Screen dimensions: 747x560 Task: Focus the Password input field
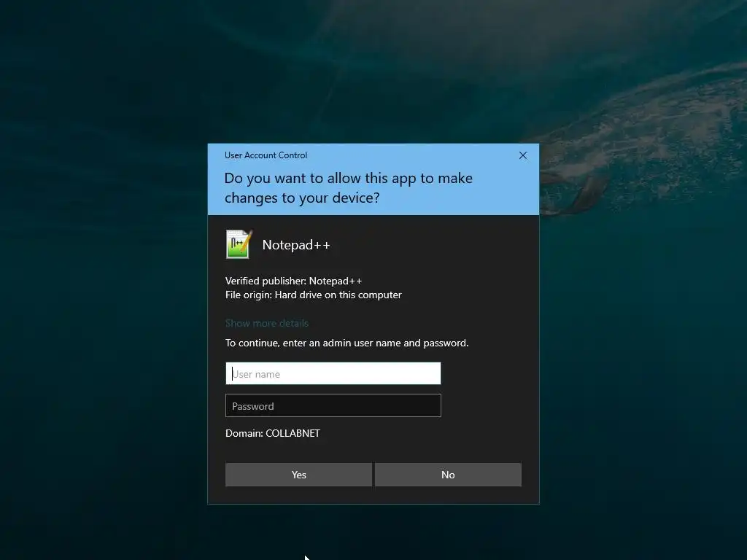coord(333,405)
